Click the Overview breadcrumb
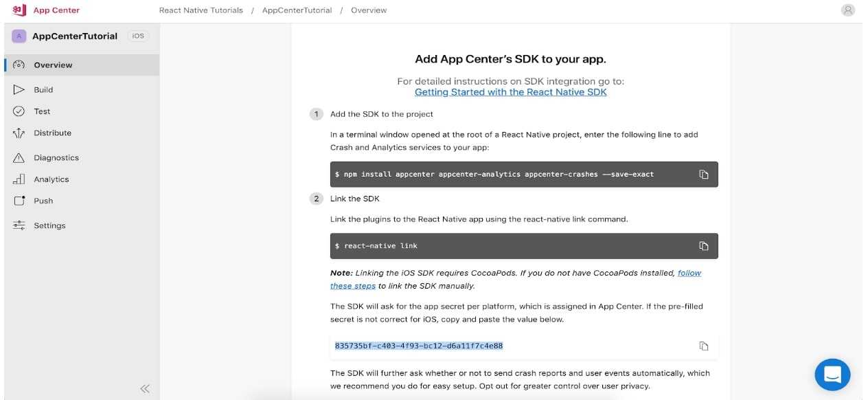Image resolution: width=868 pixels, height=400 pixels. click(x=369, y=10)
